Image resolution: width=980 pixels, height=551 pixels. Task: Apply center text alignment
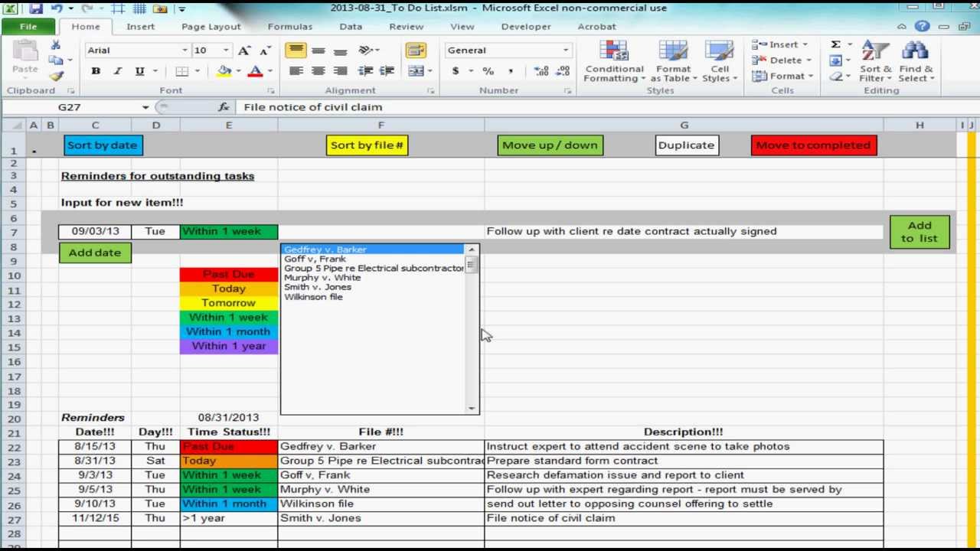pos(318,71)
